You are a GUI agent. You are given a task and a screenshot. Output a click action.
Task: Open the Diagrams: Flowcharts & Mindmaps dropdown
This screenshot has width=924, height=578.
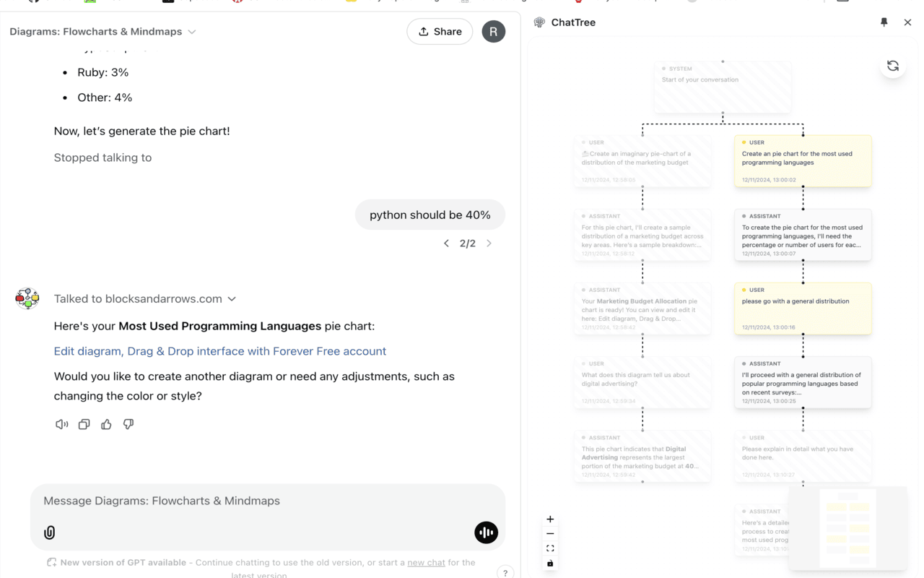(192, 32)
